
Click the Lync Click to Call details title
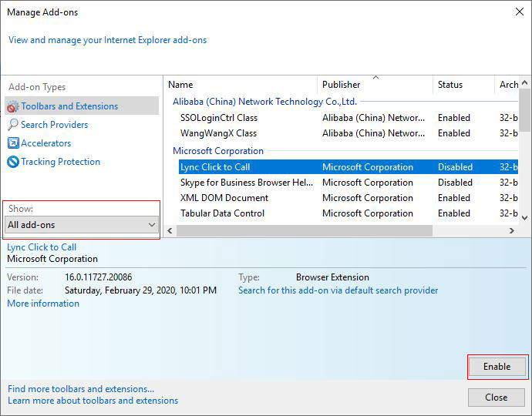(x=42, y=247)
